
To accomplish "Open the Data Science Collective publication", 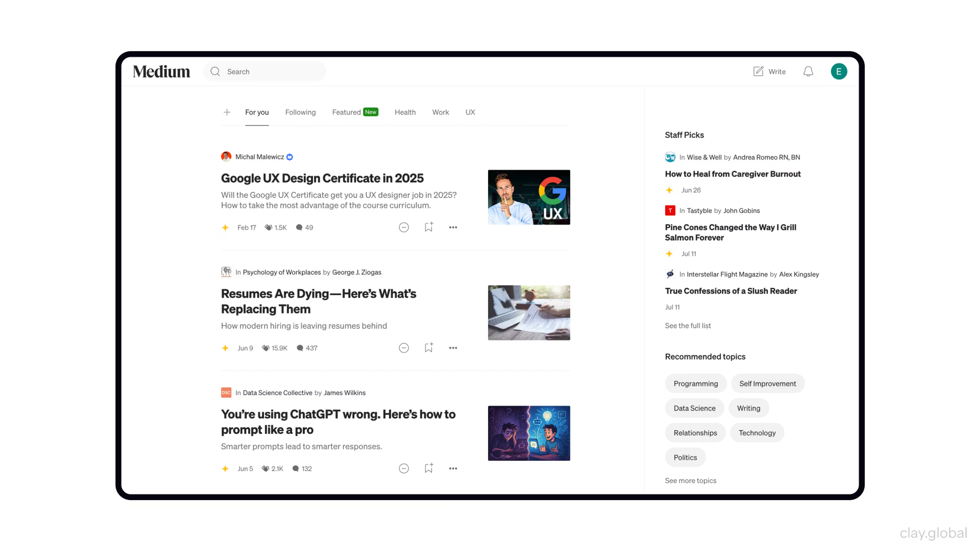I will pos(277,393).
